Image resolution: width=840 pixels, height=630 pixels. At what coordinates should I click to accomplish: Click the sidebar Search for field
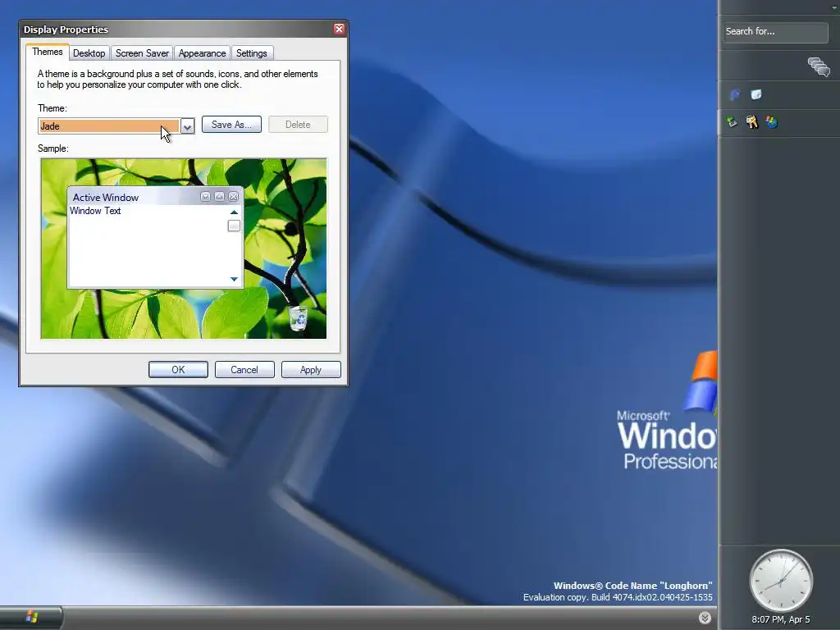(775, 32)
